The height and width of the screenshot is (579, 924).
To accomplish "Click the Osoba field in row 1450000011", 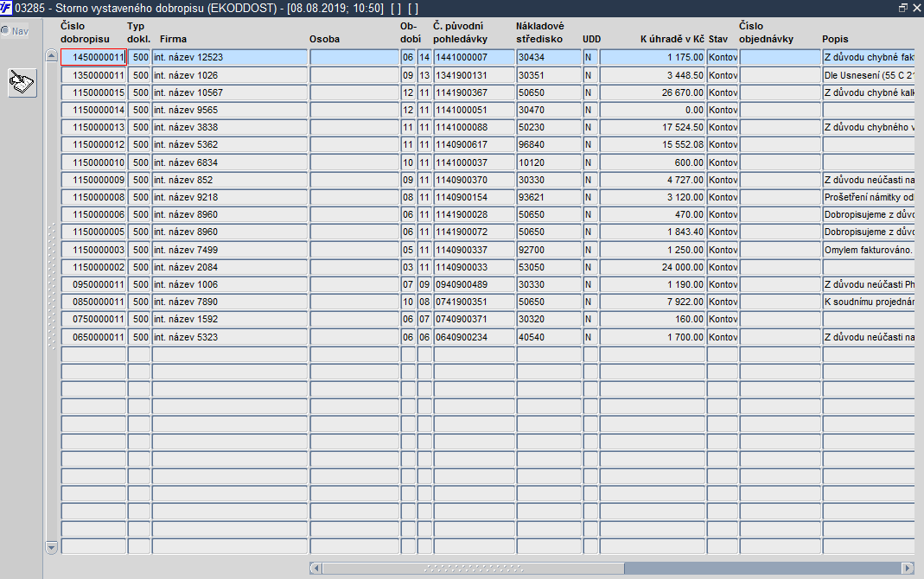I will click(354, 57).
